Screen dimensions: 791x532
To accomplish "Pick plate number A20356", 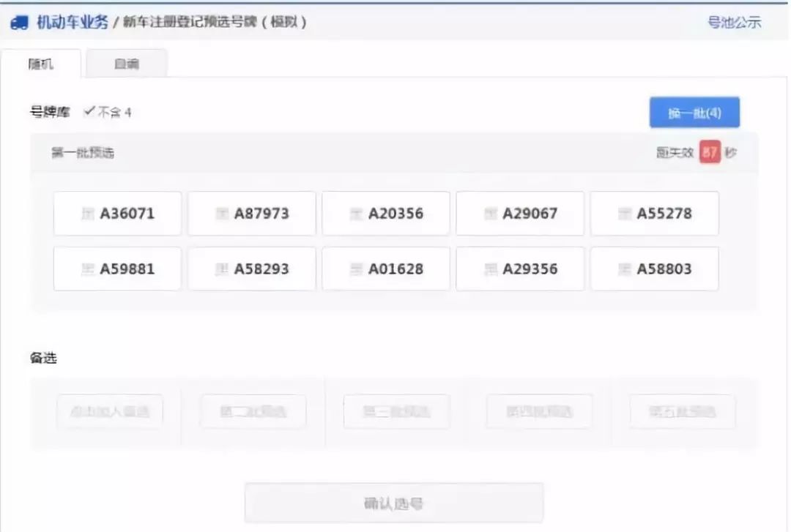I will 386,214.
